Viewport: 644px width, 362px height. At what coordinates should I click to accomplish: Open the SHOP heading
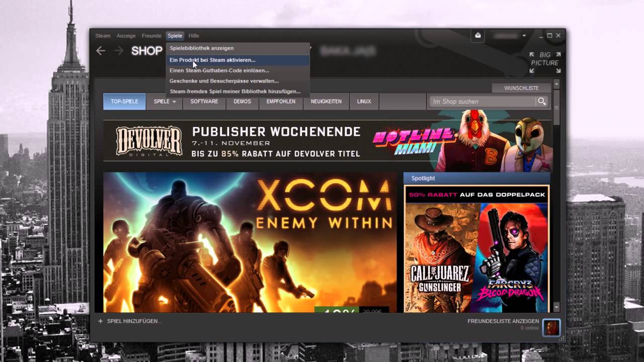[x=147, y=51]
